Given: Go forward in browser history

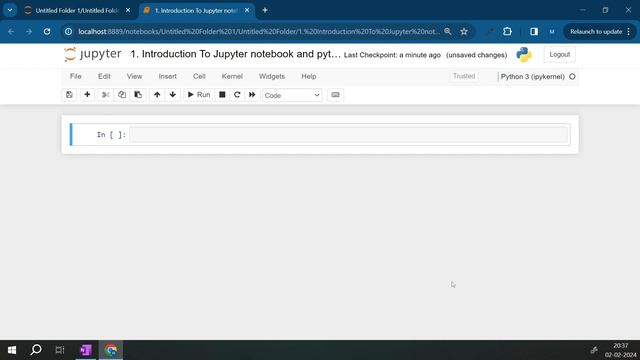Looking at the screenshot, I should click(29, 31).
